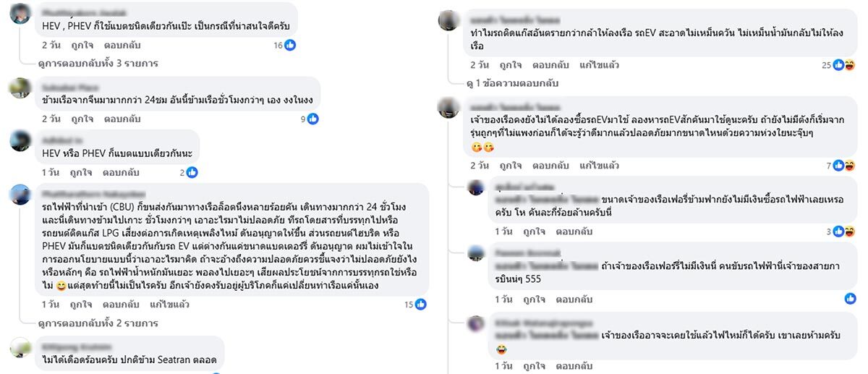Click like reaction icon showing 15
Viewport: 868px width, 374px height.
coord(421,304)
